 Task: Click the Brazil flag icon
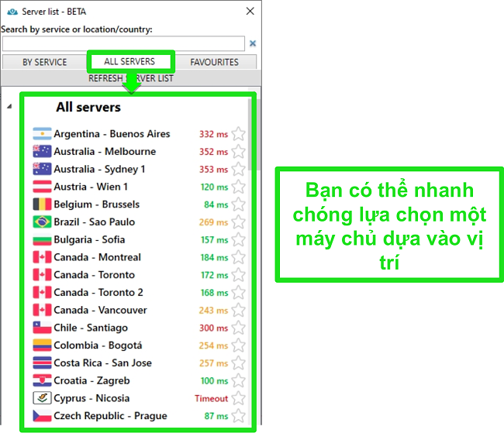42,222
